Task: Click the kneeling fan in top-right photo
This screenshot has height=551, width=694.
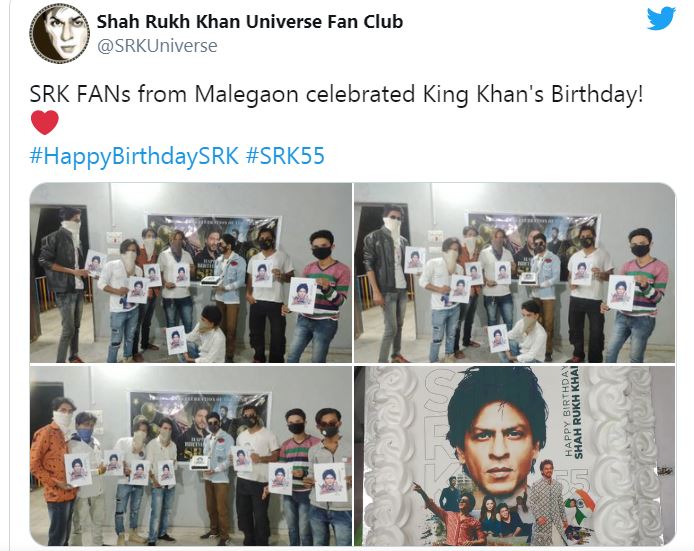Action: 528,332
